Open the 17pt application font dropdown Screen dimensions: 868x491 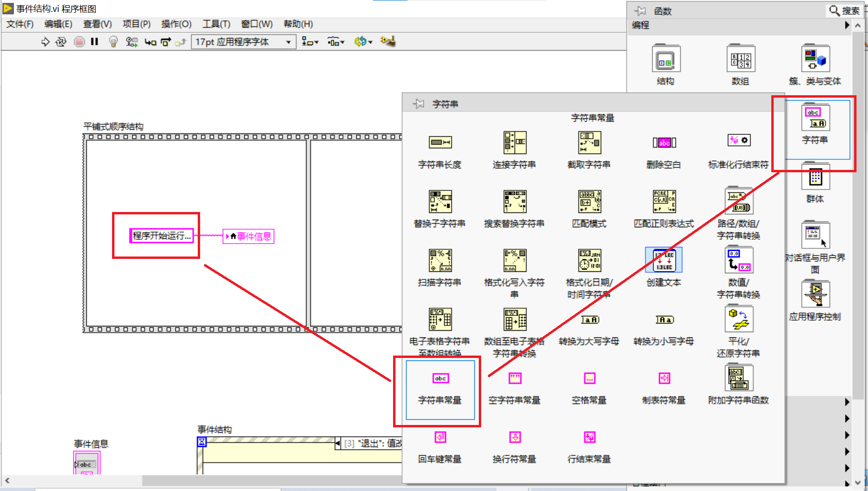coord(244,42)
